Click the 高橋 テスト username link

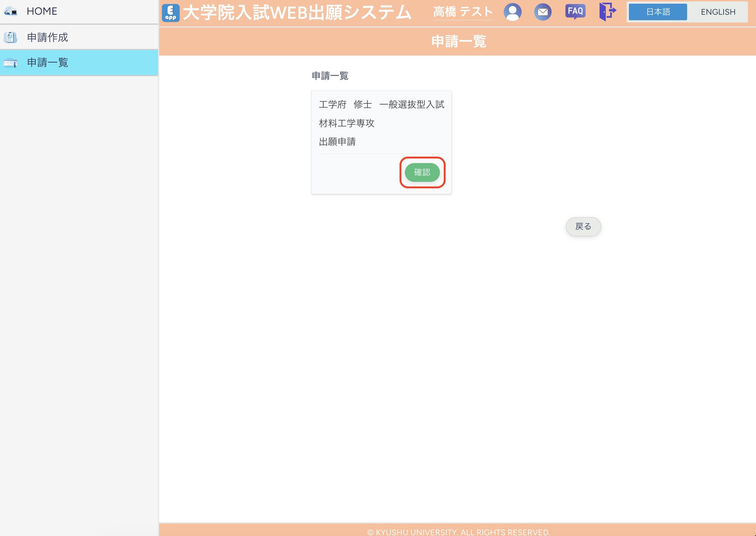(463, 12)
